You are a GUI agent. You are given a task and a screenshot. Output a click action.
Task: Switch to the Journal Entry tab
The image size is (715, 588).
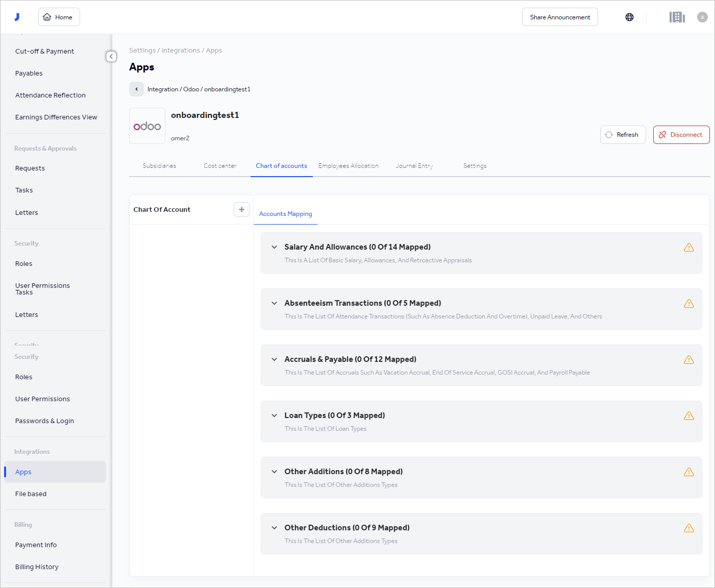[414, 166]
